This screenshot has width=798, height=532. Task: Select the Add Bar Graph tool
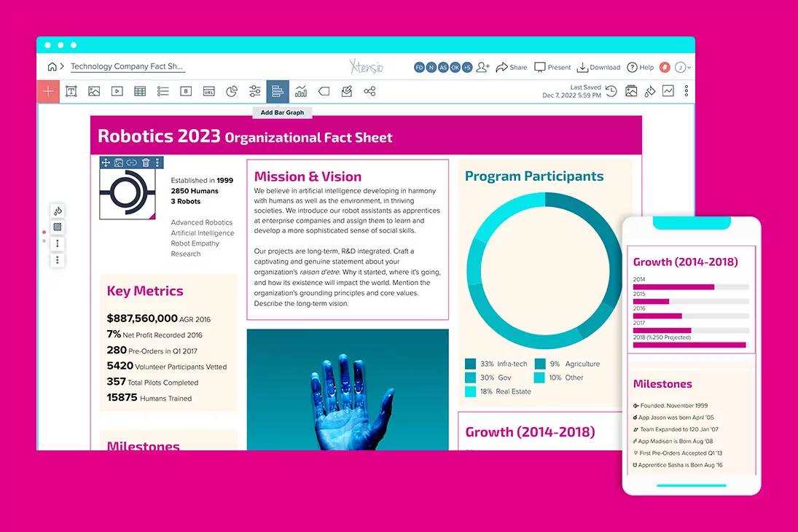tap(278, 91)
